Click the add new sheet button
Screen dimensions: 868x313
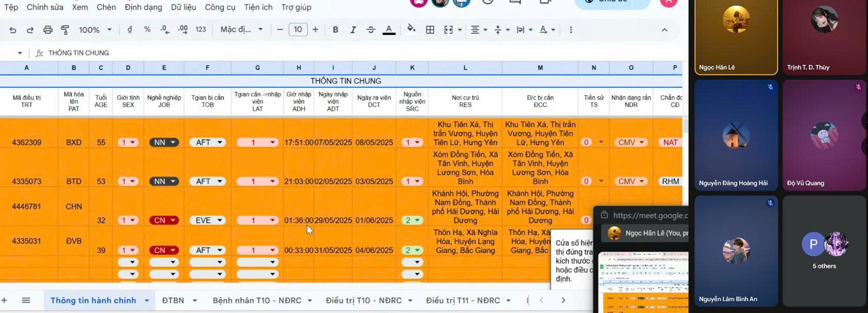click(5, 300)
